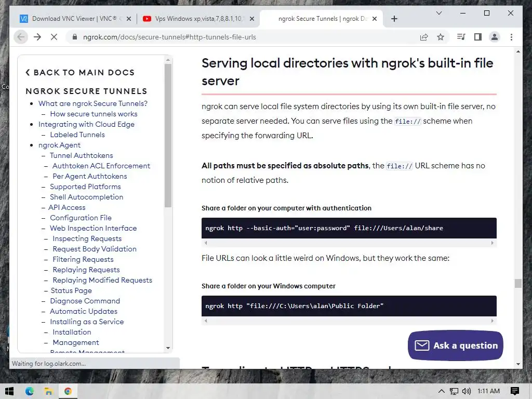Image resolution: width=532 pixels, height=399 pixels.
Task: Open ngrok Agent link
Action: (x=59, y=145)
